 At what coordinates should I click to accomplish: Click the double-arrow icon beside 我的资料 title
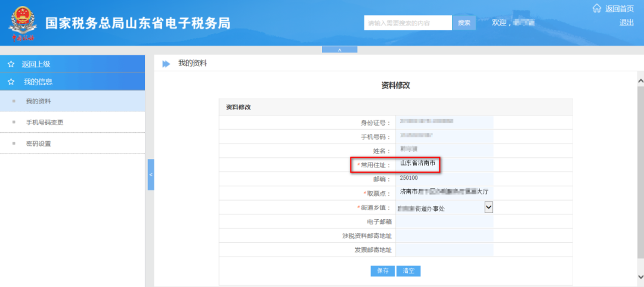166,64
